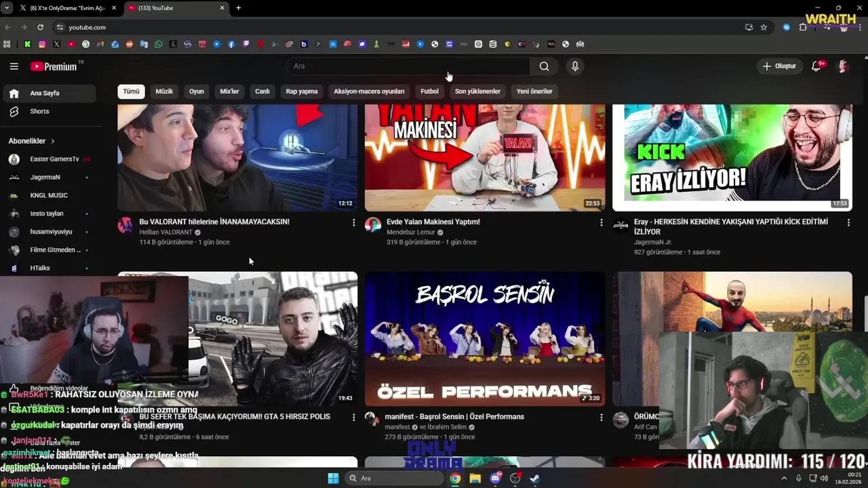Click the search magnifier button

click(x=544, y=66)
